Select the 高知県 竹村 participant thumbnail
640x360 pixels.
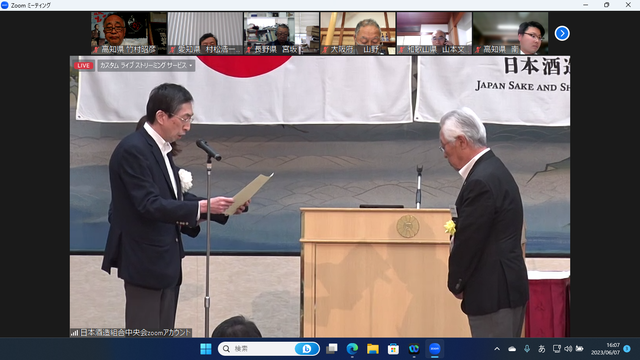pos(129,33)
